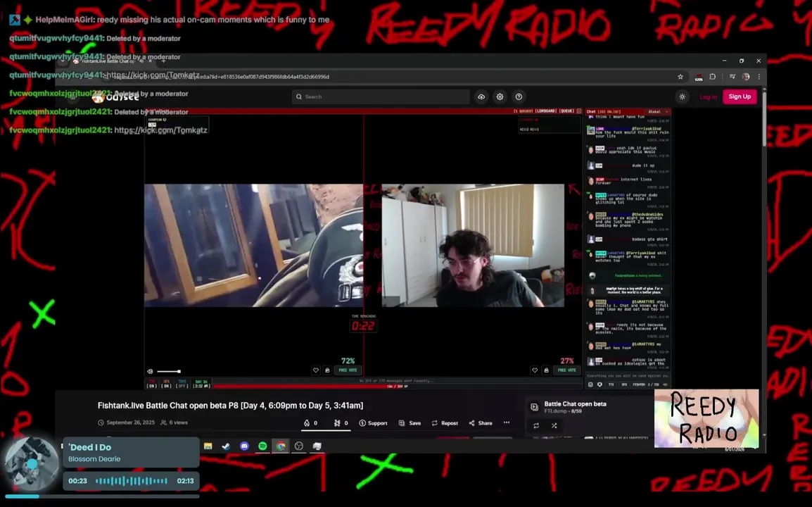Click the heart icon beside left vote
The image size is (812, 507).
(x=316, y=370)
